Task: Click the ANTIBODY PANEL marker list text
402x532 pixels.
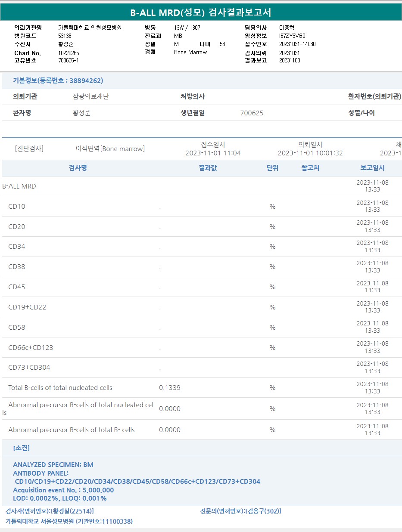Action: point(137,482)
